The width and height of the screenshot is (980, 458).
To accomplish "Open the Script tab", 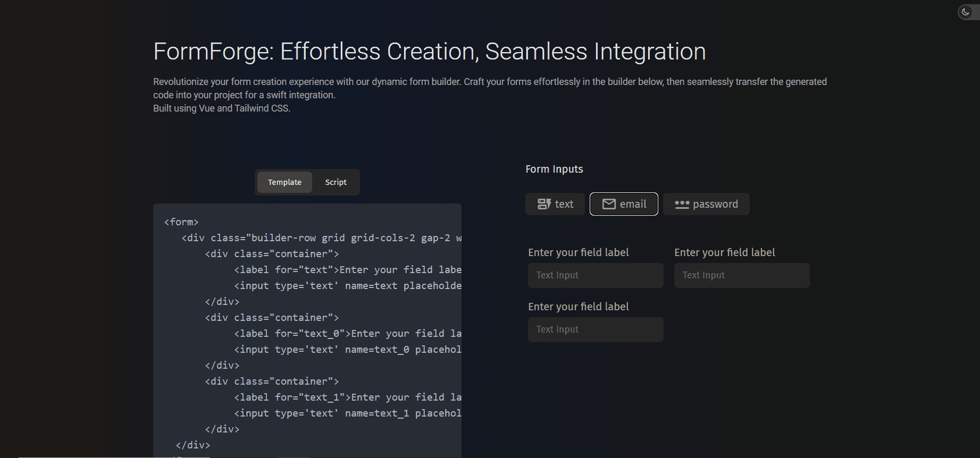I will click(336, 182).
